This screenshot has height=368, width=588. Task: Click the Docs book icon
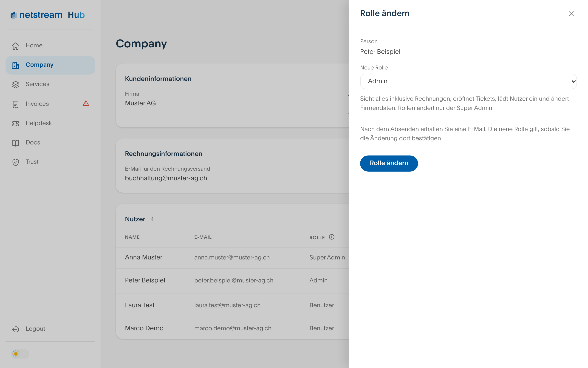pos(16,143)
